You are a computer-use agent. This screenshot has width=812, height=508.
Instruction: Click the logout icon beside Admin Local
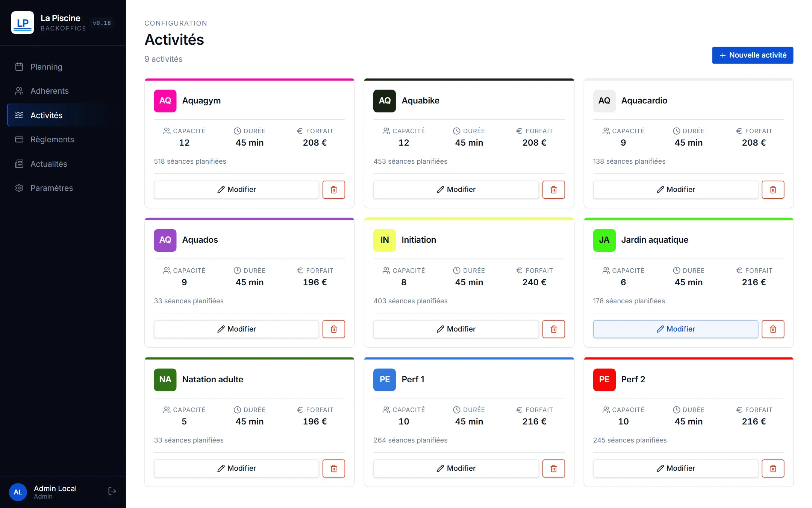tap(112, 491)
